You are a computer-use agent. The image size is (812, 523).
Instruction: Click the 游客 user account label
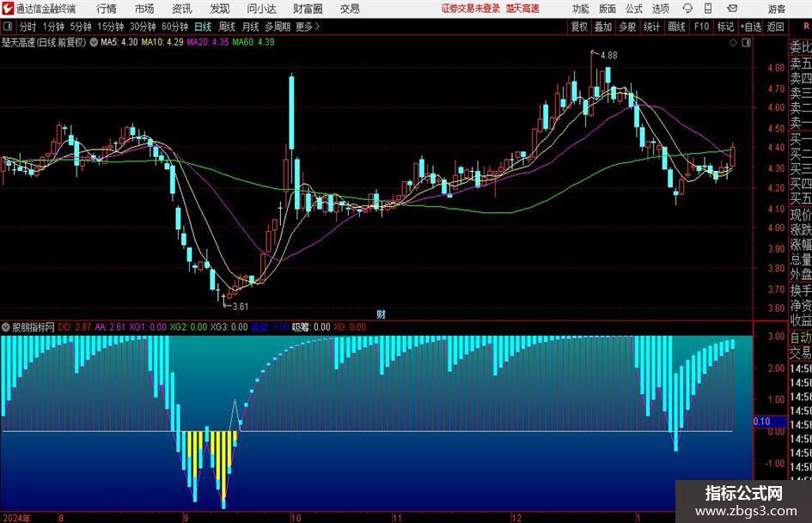[x=776, y=9]
